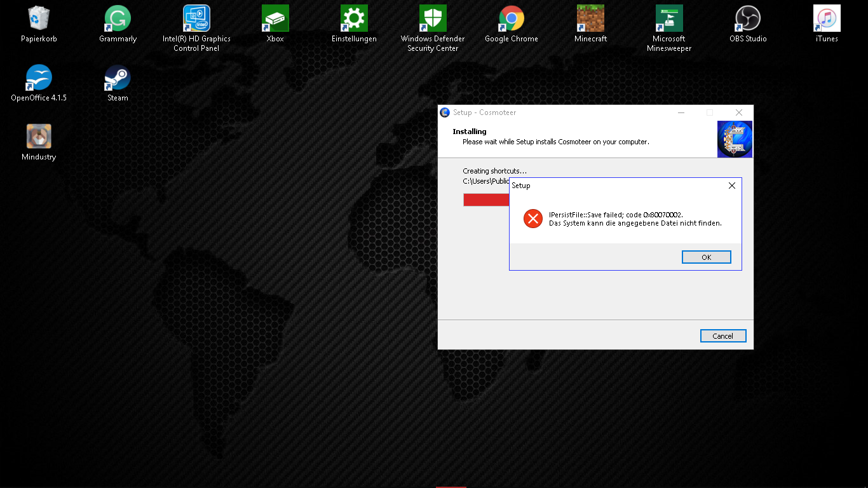The height and width of the screenshot is (488, 868).
Task: Close the Setup error dialog
Action: pyautogui.click(x=731, y=186)
